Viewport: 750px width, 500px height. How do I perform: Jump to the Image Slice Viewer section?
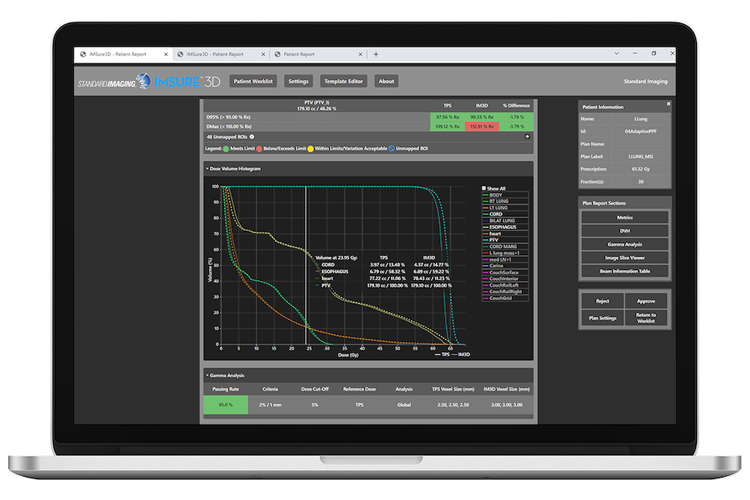tap(625, 258)
